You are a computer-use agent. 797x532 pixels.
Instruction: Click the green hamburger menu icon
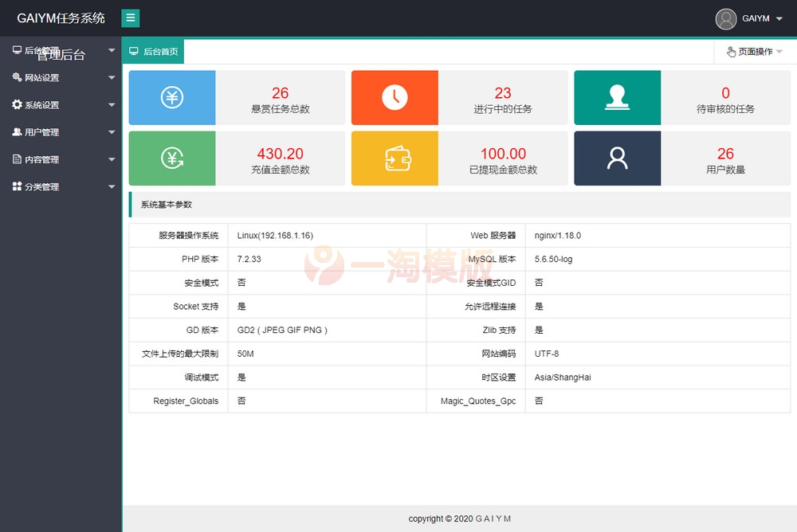(130, 17)
